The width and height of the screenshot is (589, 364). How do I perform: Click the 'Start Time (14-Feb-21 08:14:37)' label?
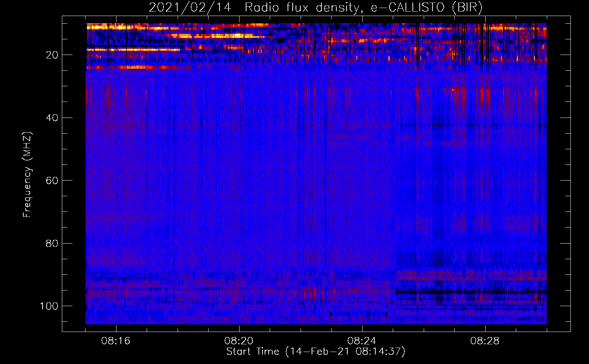[316, 352]
